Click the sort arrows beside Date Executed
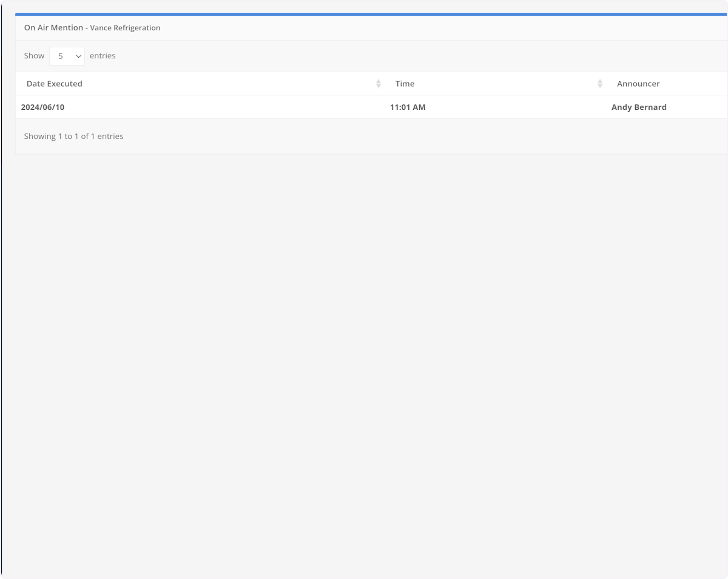The image size is (728, 579). point(379,84)
